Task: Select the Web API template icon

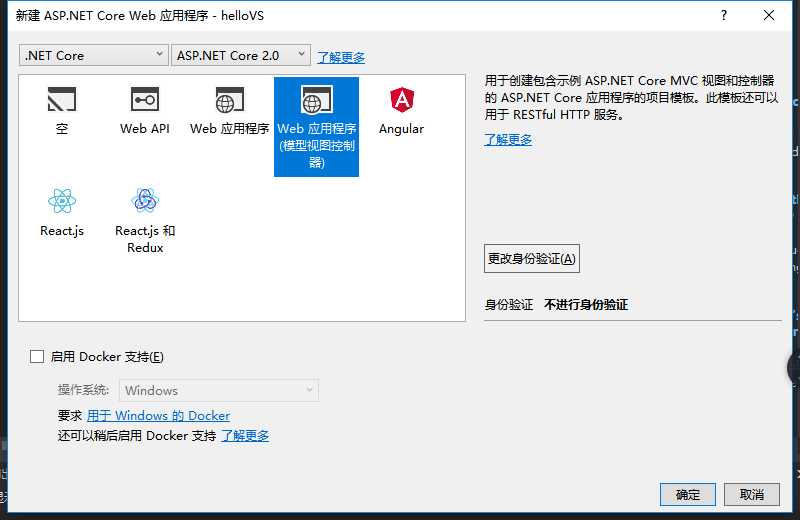Action: click(x=145, y=99)
